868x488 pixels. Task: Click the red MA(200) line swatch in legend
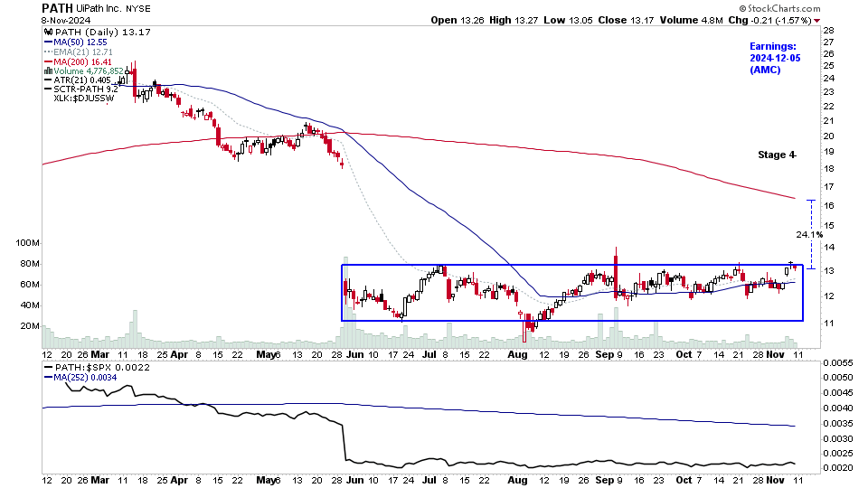coord(48,62)
